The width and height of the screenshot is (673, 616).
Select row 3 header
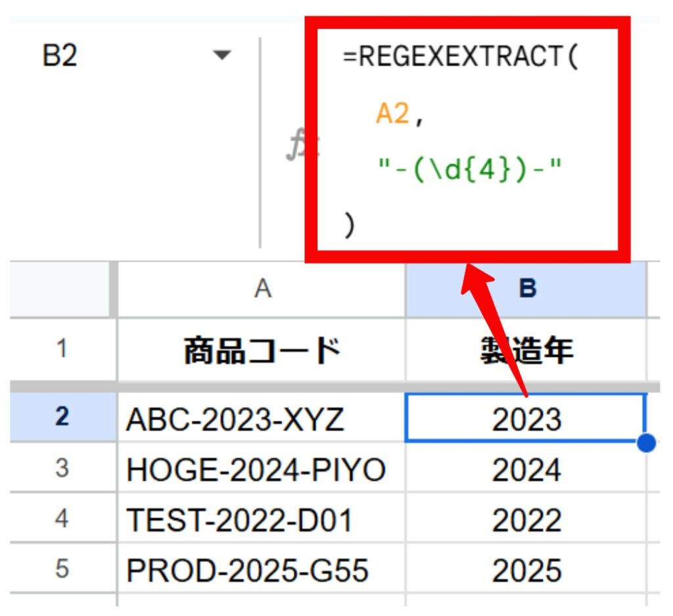click(62, 467)
